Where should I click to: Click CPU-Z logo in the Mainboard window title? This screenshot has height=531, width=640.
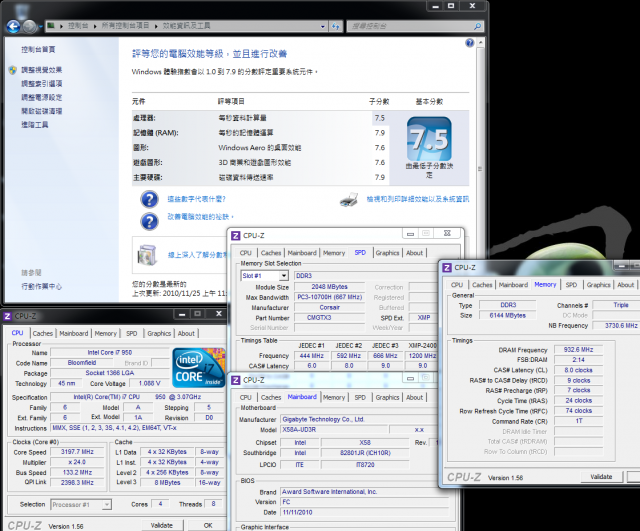click(236, 380)
